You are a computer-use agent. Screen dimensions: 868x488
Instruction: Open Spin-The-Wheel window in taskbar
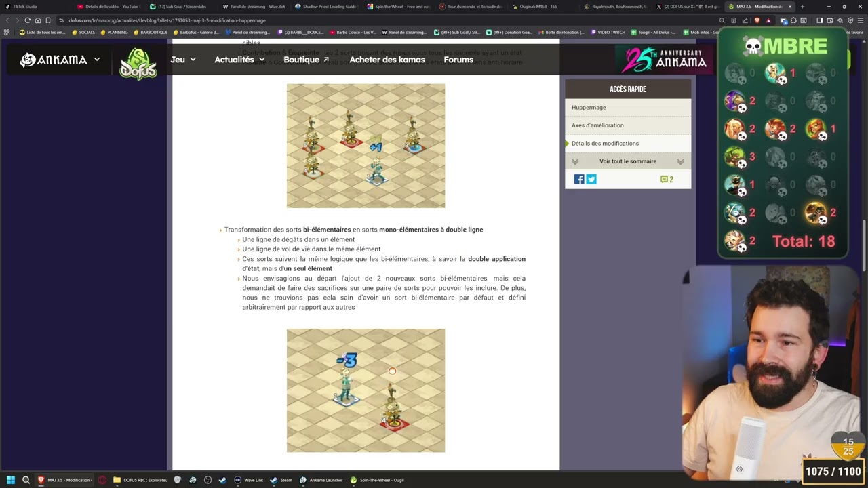pyautogui.click(x=377, y=480)
